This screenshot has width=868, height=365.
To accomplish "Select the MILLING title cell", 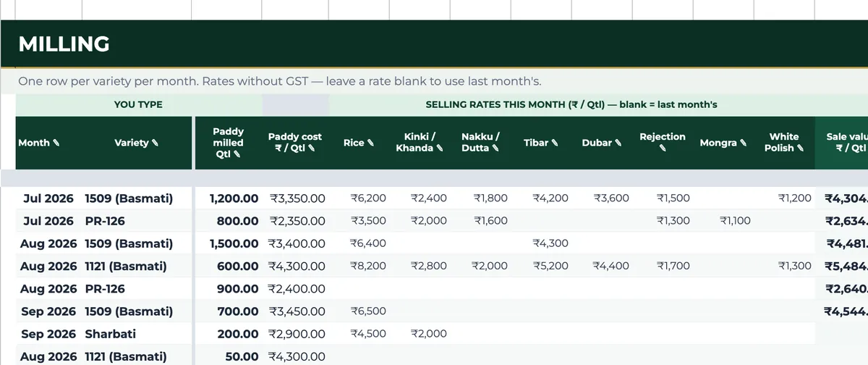I will tap(64, 44).
